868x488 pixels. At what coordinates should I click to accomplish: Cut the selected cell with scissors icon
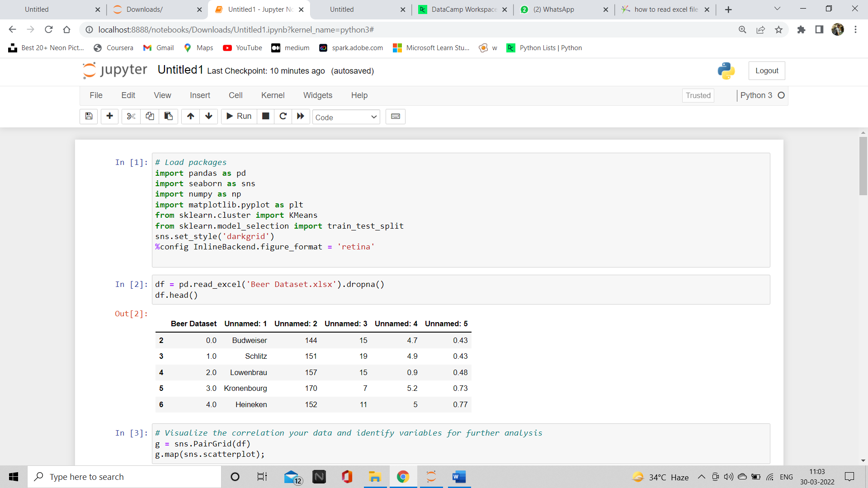point(131,116)
